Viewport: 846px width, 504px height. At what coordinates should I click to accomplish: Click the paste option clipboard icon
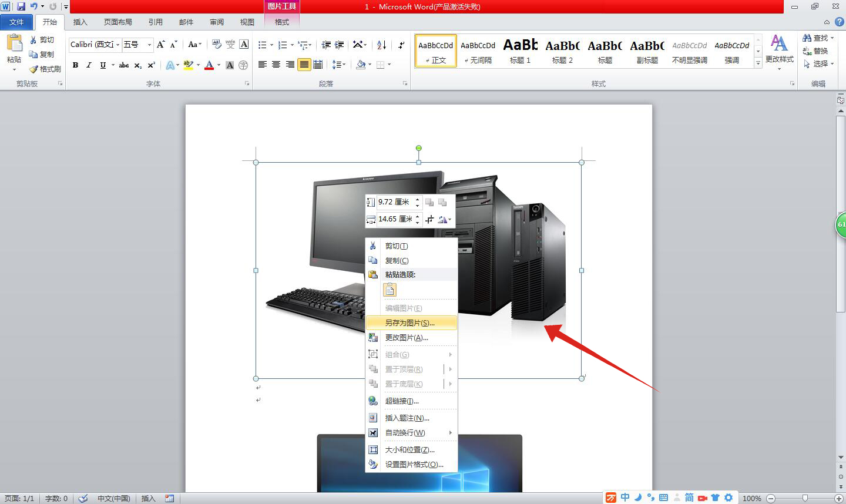click(x=390, y=290)
